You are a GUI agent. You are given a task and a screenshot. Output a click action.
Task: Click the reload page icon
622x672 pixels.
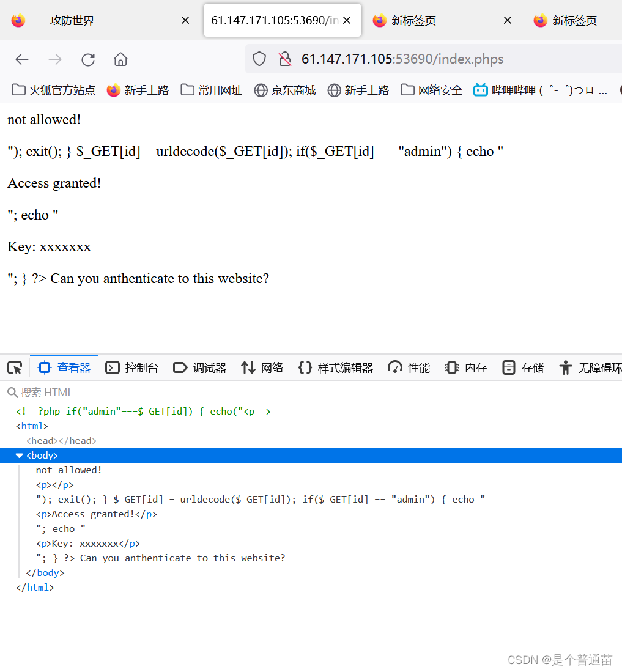(87, 59)
